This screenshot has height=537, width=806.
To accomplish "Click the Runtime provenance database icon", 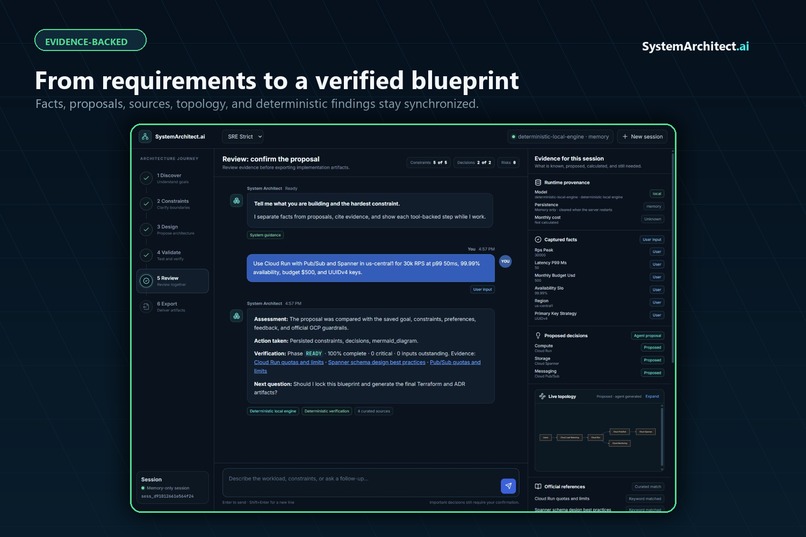I will (538, 182).
